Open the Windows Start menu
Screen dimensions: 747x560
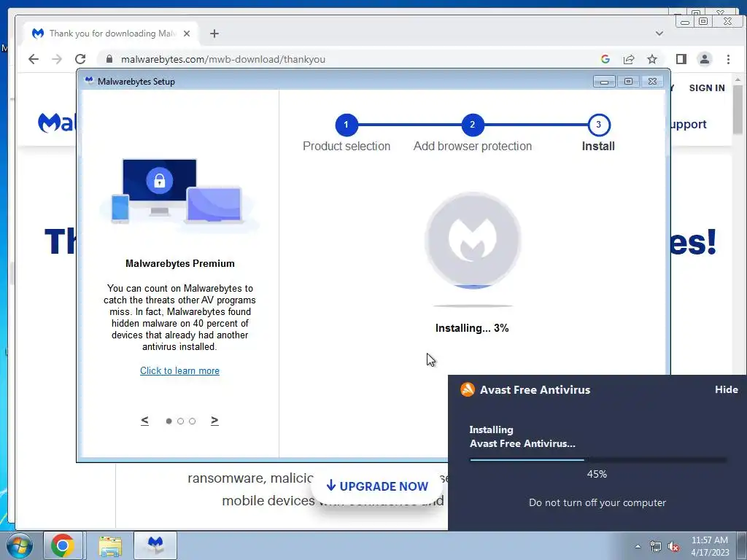tap(19, 545)
